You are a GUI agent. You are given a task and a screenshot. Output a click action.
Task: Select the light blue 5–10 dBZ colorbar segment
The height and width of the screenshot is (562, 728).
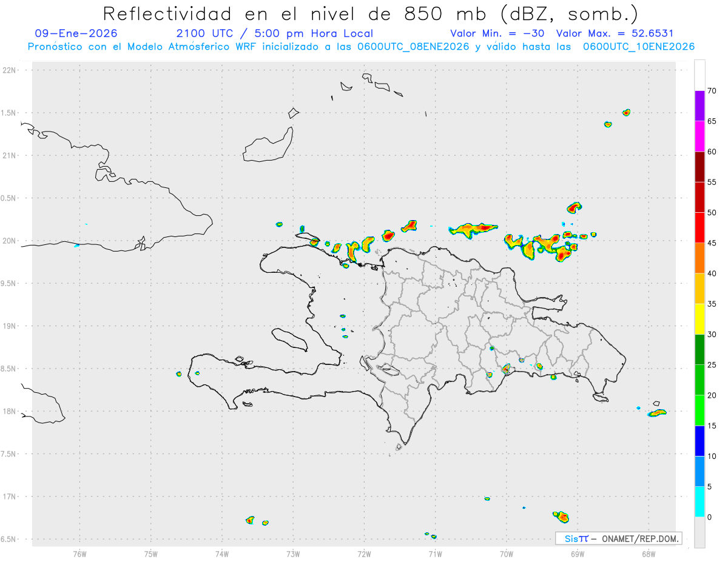click(x=699, y=472)
